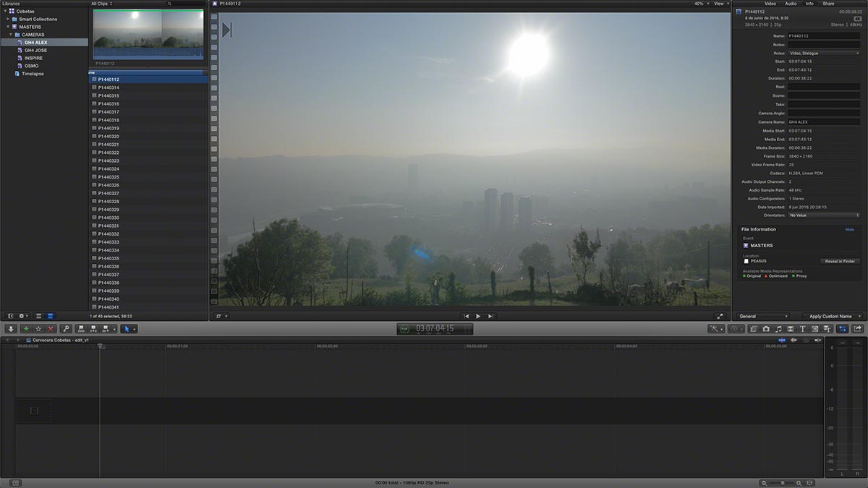Go to next edit point button
This screenshot has height=488, width=868.
[x=490, y=316]
